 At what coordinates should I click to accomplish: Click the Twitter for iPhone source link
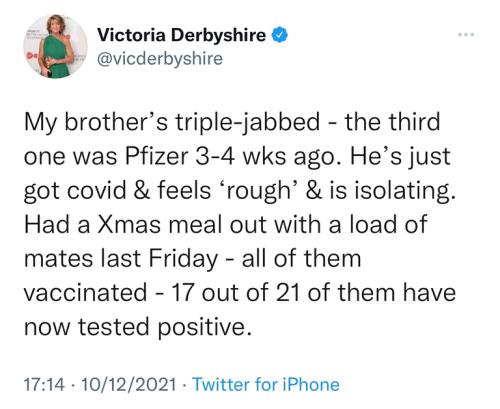click(266, 384)
